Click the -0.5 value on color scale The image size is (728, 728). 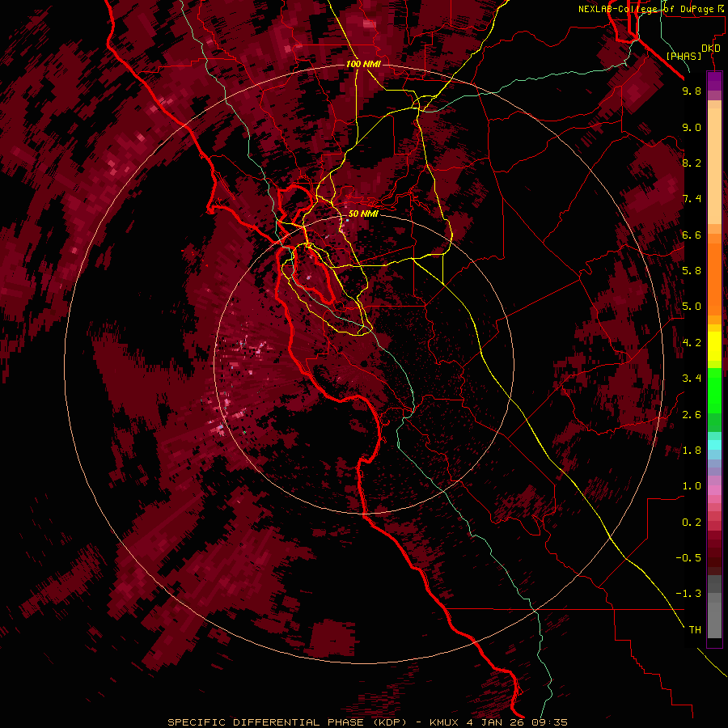pos(688,558)
